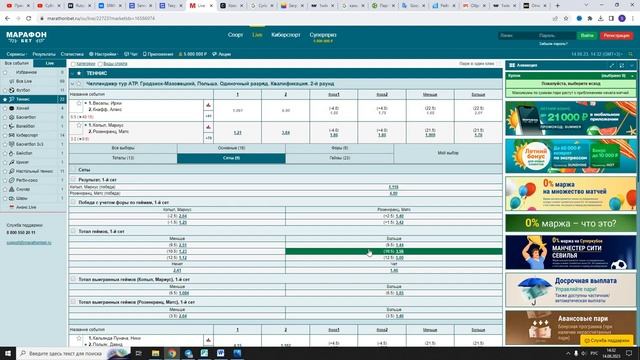The width and height of the screenshot is (640, 360).
Task: Choose the Volleyball icon in sidebar
Action: tap(12, 126)
